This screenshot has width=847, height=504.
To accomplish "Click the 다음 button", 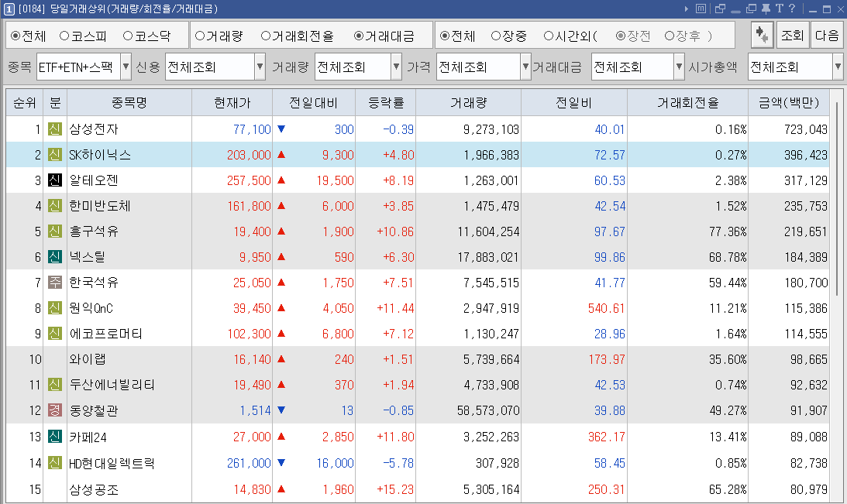I will click(x=827, y=35).
